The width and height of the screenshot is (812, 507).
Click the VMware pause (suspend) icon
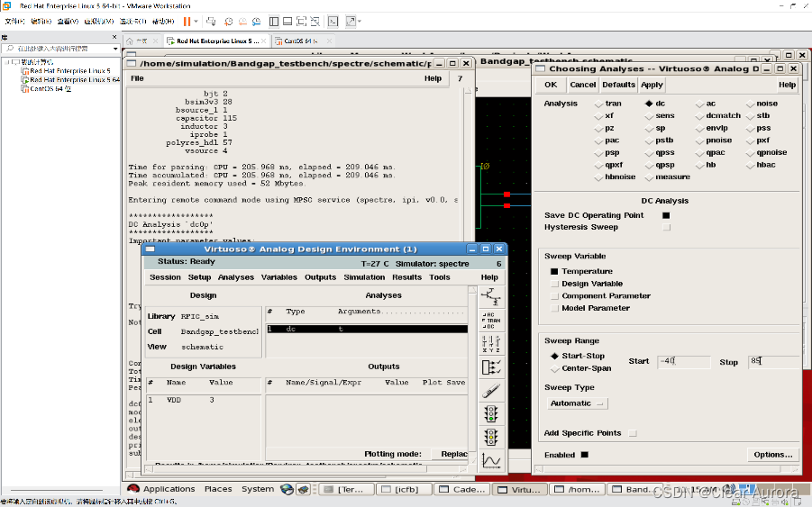click(x=187, y=22)
